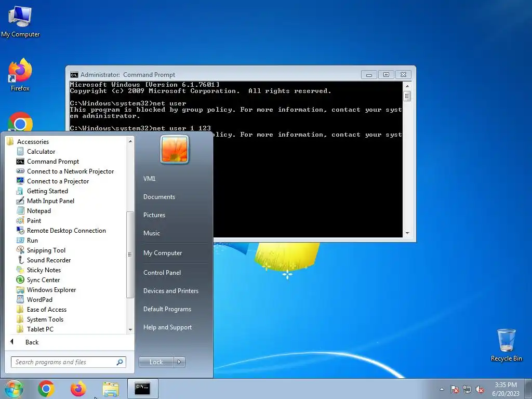The height and width of the screenshot is (399, 532).
Task: Click the Start orb on the taskbar
Action: (x=13, y=389)
